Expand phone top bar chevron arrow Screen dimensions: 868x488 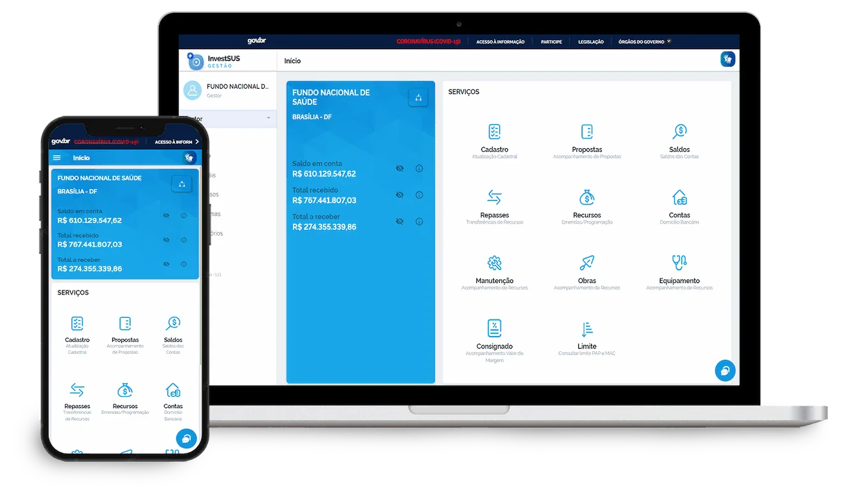197,142
